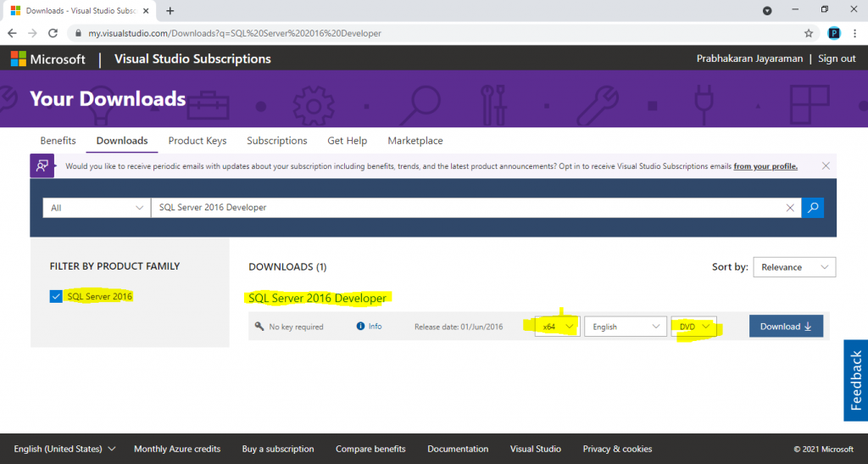
Task: Click SQL Server 2016 Developer title
Action: coord(317,298)
